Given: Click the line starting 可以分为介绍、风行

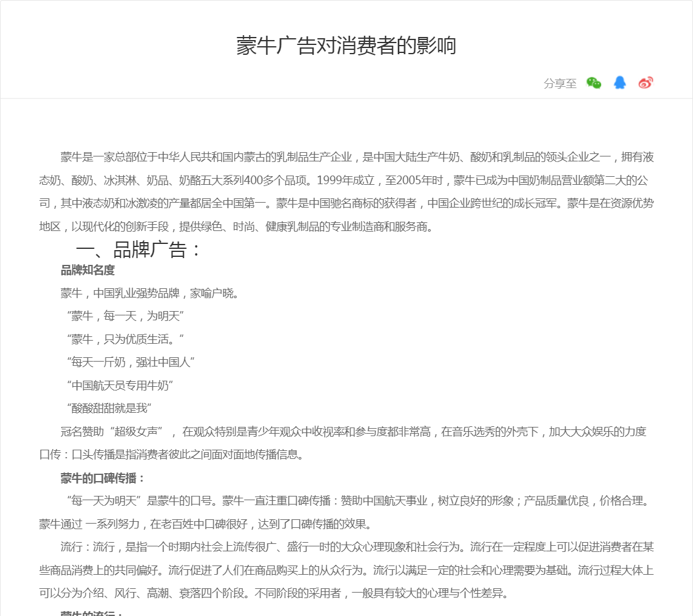Looking at the screenshot, I should 274,593.
